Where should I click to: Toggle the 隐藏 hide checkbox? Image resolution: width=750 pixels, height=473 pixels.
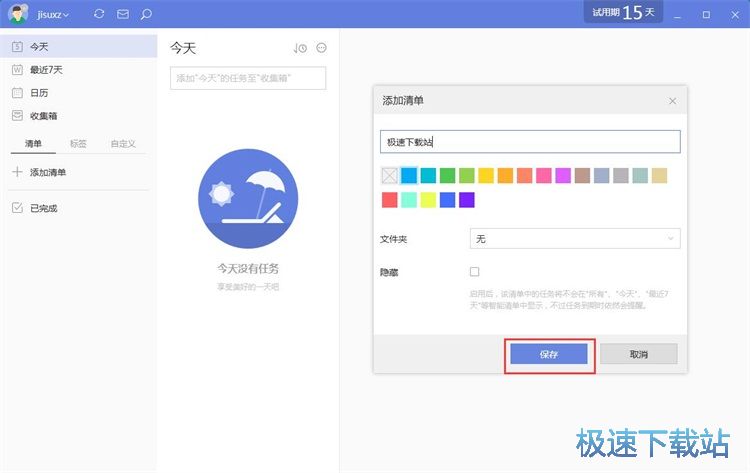pos(474,272)
